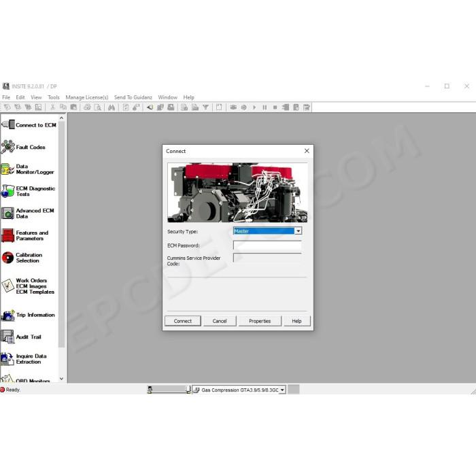Click the Help button in dialog
The height and width of the screenshot is (476, 476).
[297, 321]
